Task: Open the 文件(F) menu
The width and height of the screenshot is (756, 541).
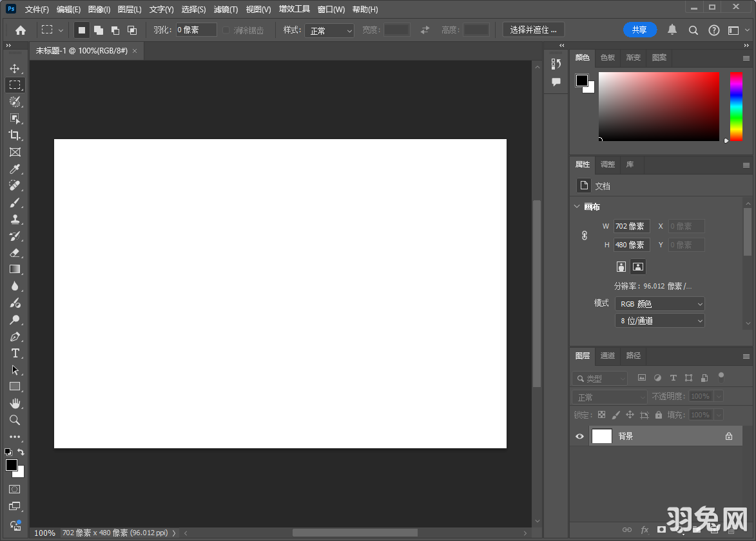Action: click(37, 9)
